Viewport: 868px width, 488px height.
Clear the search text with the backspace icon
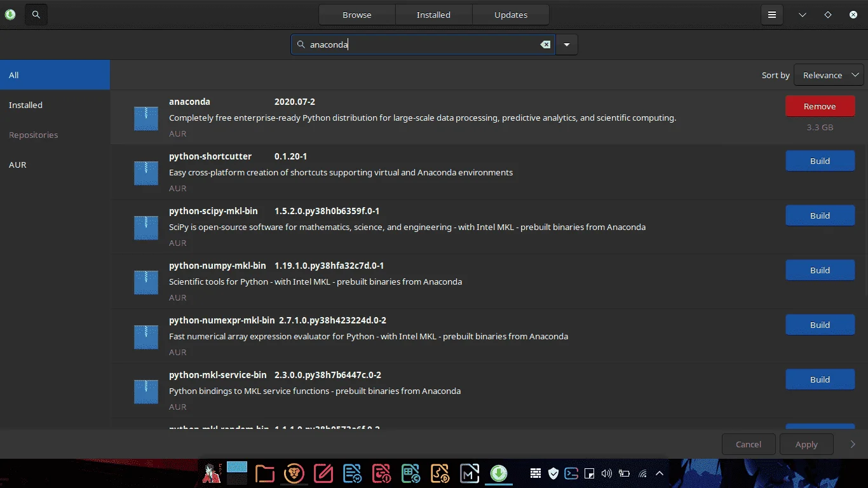tap(545, 44)
